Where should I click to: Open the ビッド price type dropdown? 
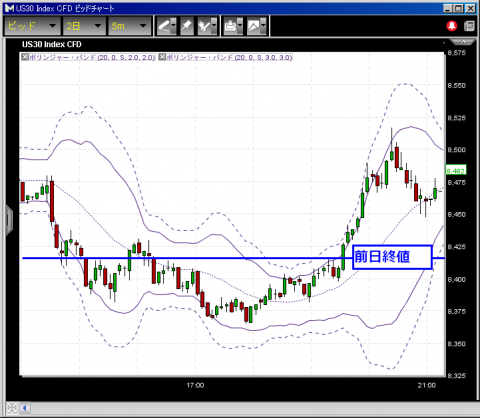click(x=32, y=26)
